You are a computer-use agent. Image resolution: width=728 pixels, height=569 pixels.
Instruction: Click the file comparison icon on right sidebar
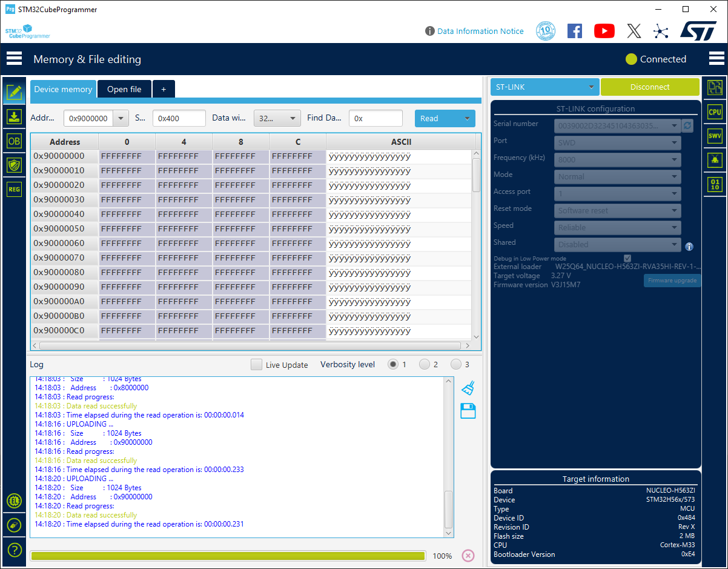[715, 87]
